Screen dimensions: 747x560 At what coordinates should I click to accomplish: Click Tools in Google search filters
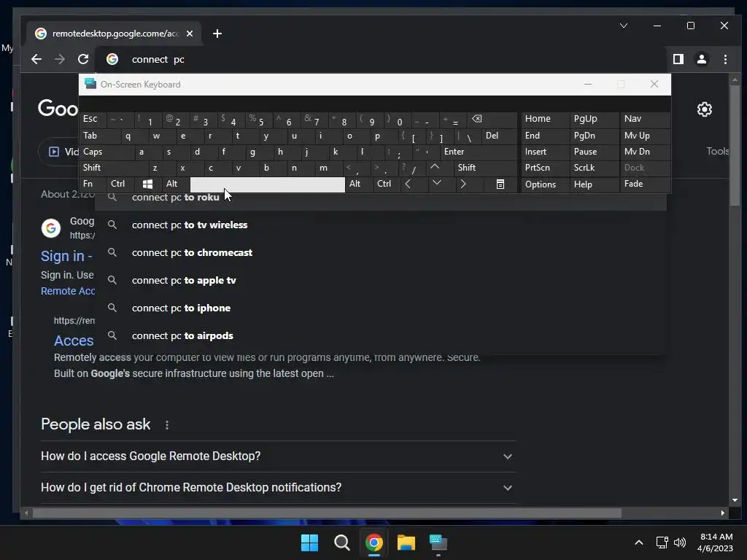[718, 151]
